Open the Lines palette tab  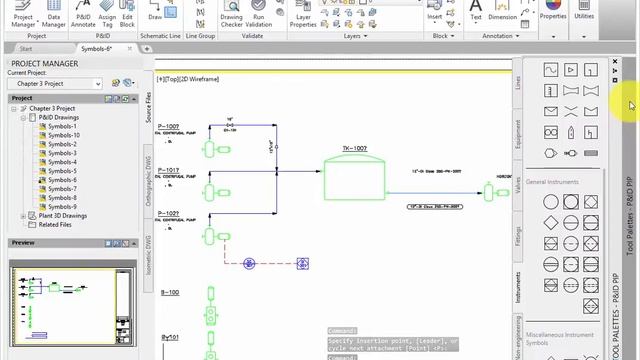pyautogui.click(x=518, y=83)
